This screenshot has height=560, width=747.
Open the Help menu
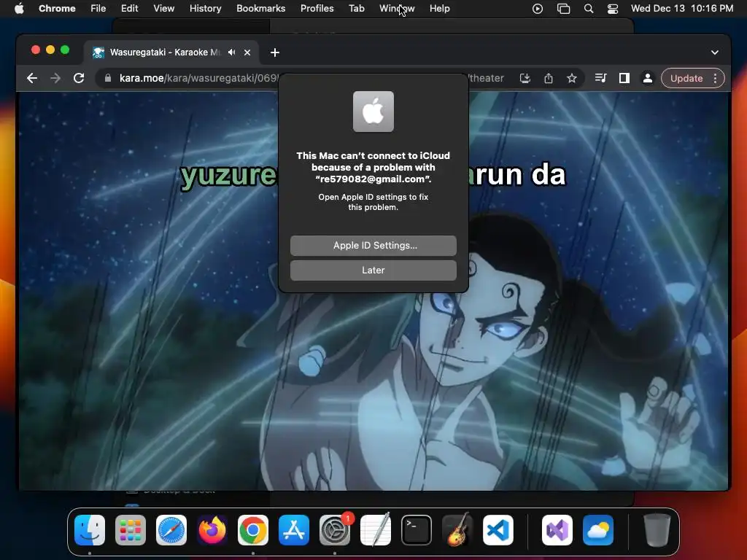pos(439,8)
